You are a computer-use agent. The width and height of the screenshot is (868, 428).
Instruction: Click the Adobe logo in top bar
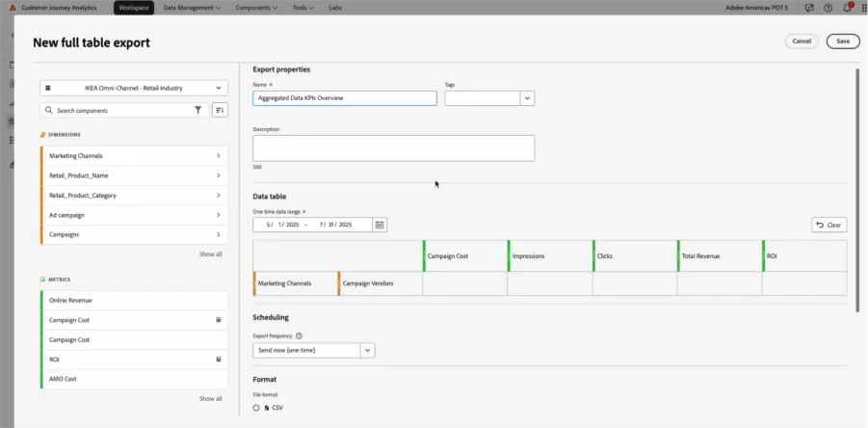tap(13, 9)
